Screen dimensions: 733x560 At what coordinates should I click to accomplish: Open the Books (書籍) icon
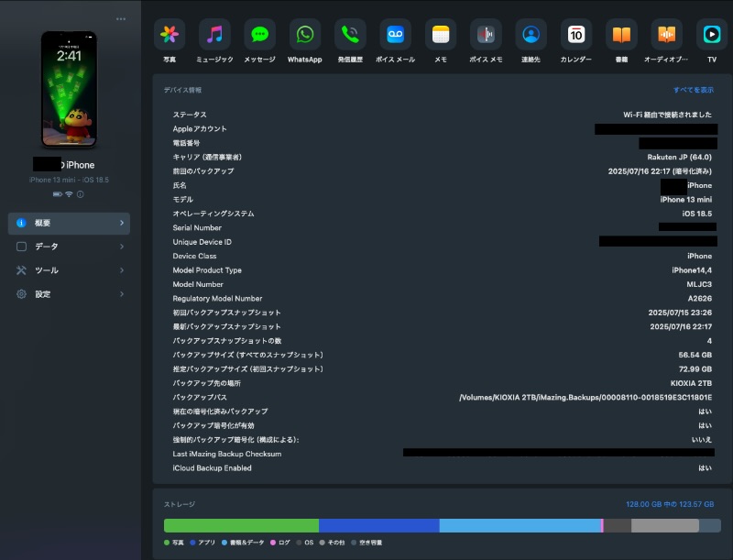[621, 35]
